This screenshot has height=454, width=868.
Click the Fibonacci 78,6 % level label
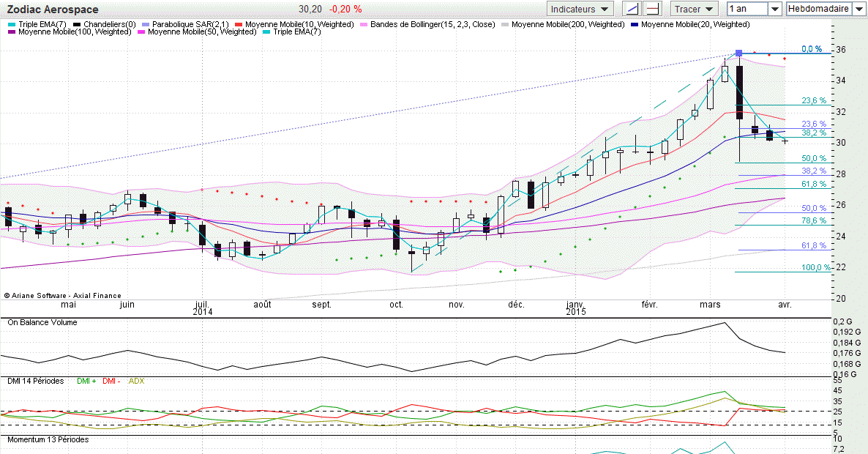pos(814,220)
